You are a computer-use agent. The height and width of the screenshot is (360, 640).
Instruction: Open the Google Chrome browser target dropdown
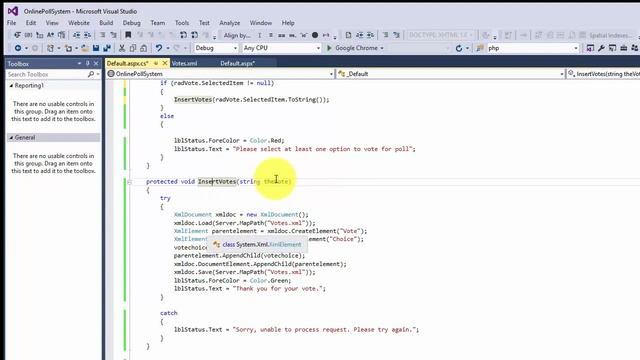(382, 48)
